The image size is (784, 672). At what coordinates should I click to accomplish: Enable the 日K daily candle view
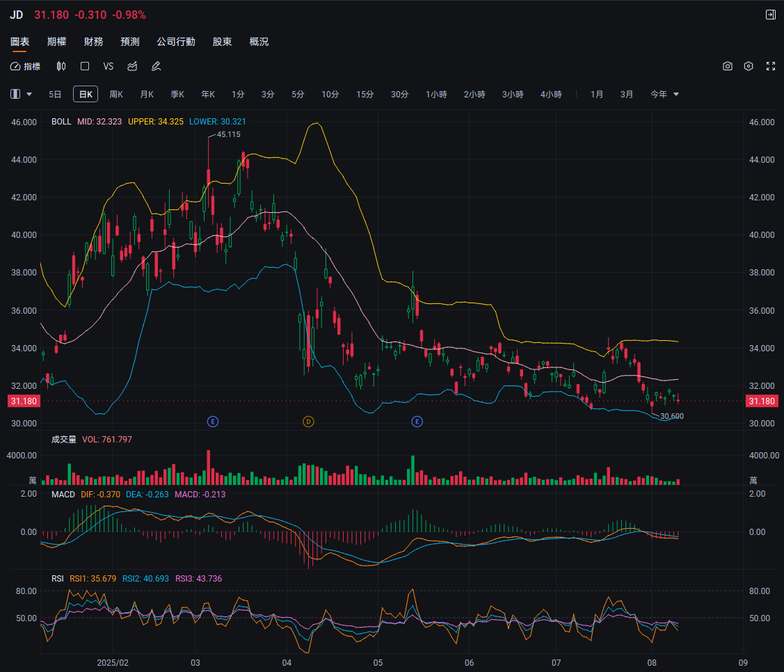point(85,93)
